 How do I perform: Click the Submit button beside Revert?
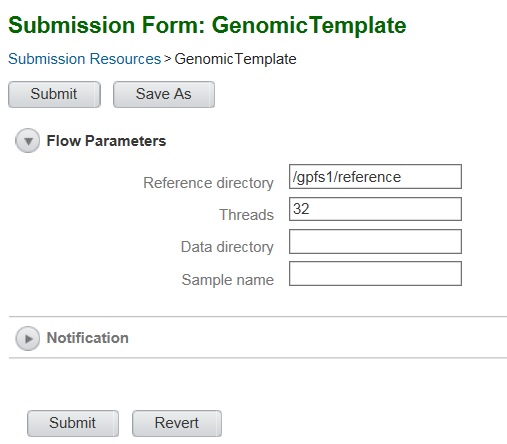(x=73, y=423)
